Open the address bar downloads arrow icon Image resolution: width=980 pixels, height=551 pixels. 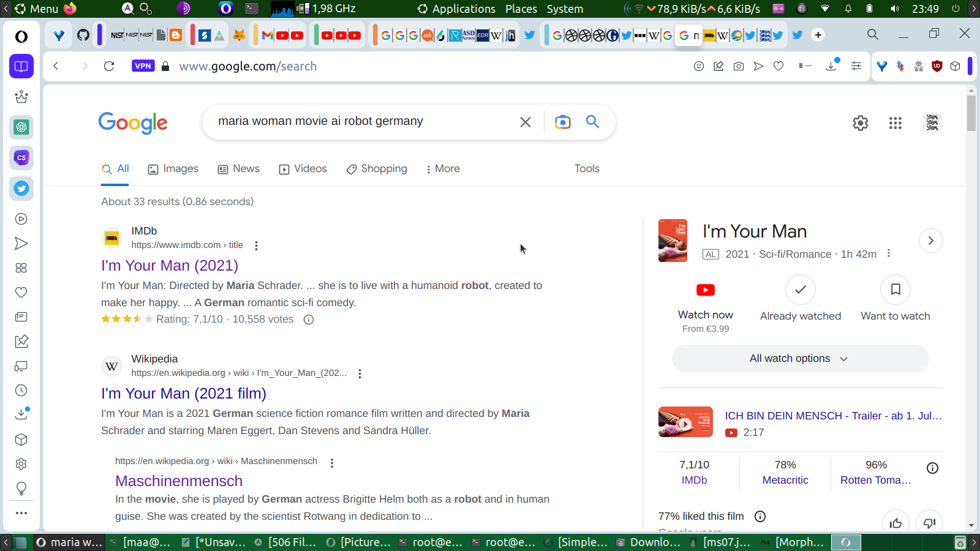click(832, 66)
